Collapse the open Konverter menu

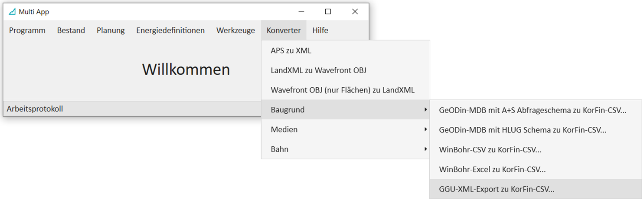click(x=284, y=30)
